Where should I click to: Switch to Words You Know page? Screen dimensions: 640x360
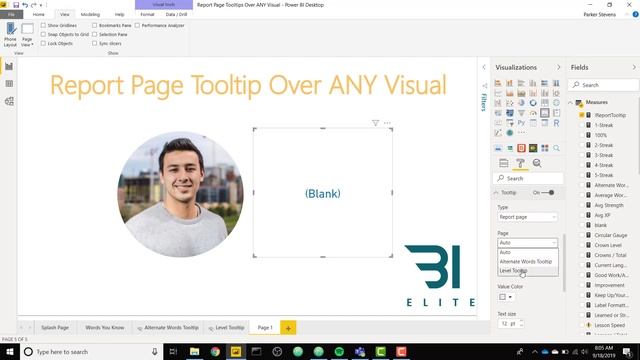104,327
